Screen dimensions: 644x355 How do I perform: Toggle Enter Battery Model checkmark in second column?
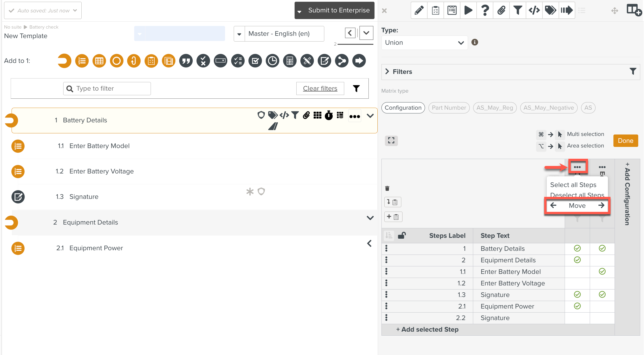pyautogui.click(x=602, y=272)
